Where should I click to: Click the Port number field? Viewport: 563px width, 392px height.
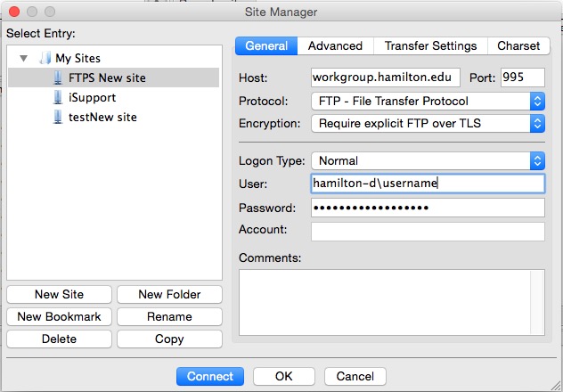click(x=523, y=78)
